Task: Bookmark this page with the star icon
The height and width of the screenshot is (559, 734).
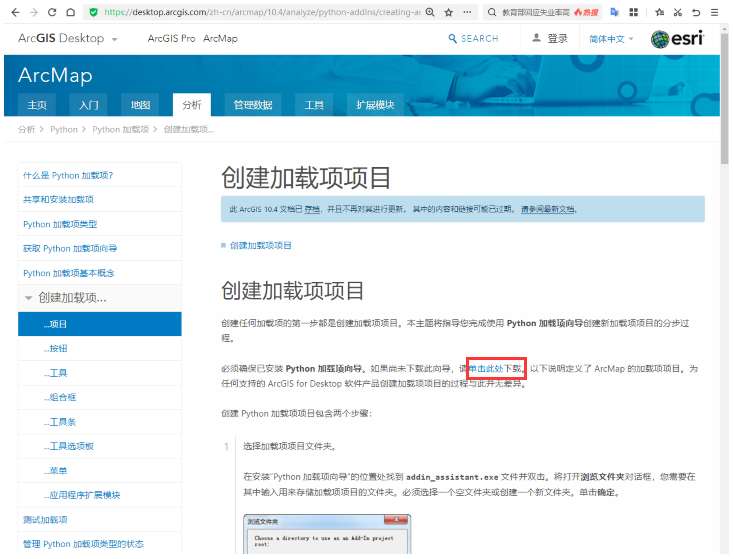Action: (x=448, y=12)
